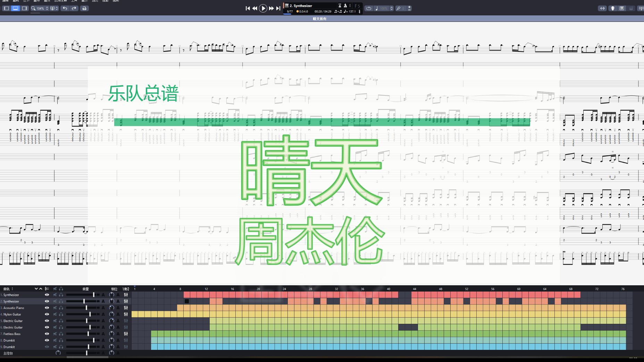
Task: Open the 104% zoom level stepper
Action: 47,8
